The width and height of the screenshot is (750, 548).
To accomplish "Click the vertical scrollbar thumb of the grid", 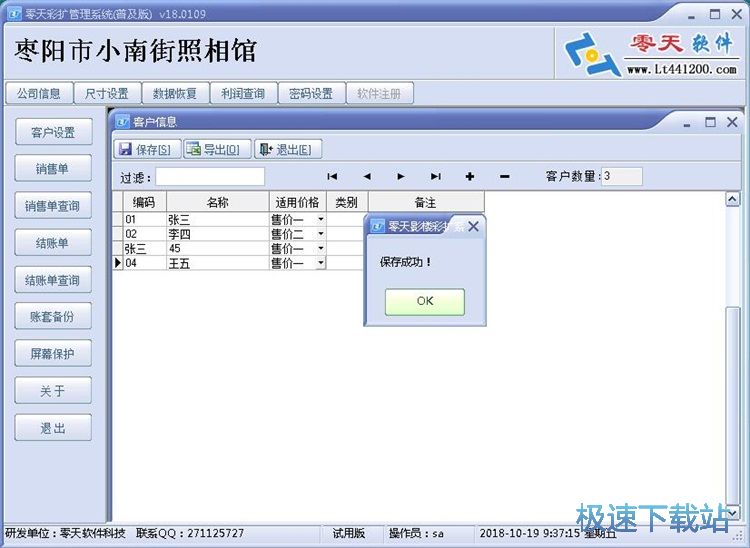I will (x=732, y=404).
